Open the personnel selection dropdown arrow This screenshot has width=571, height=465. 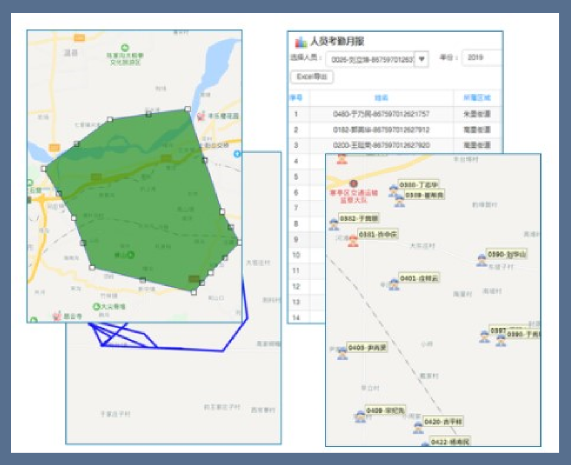pyautogui.click(x=421, y=59)
